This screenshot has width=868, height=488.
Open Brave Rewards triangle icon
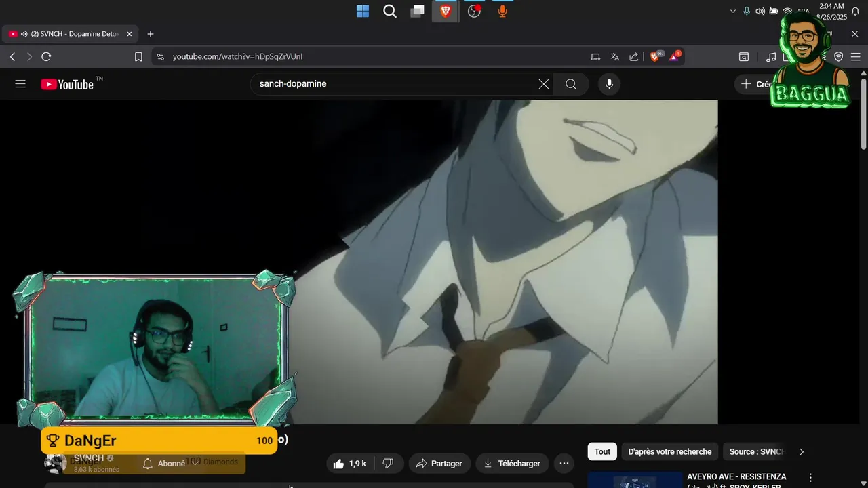pyautogui.click(x=674, y=57)
